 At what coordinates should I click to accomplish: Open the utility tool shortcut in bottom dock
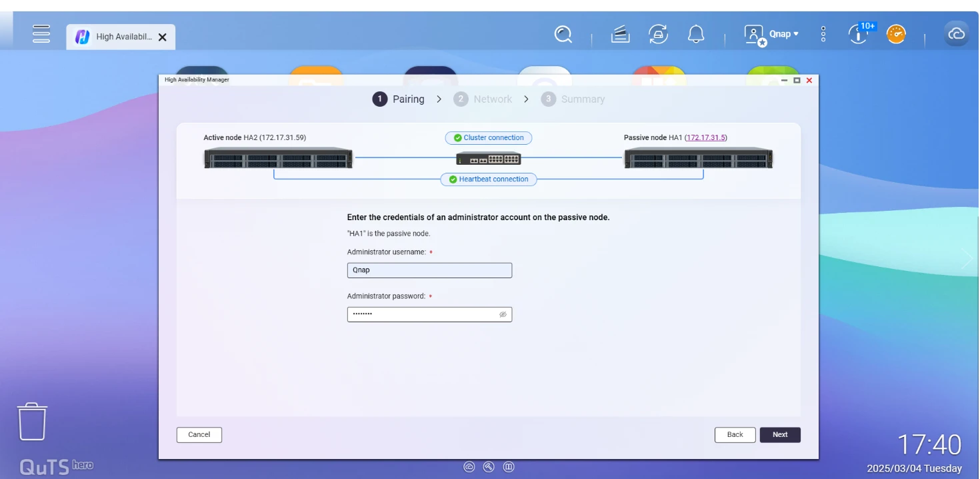tap(489, 467)
